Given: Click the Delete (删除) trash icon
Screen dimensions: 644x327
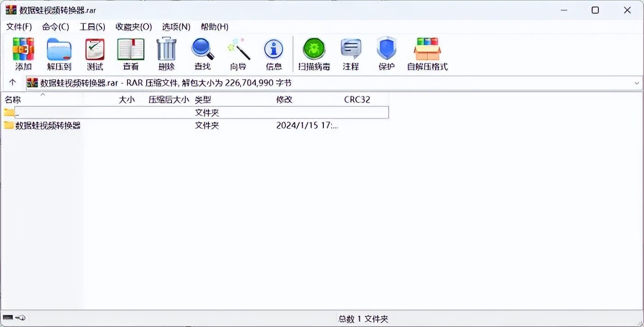Looking at the screenshot, I should (167, 54).
